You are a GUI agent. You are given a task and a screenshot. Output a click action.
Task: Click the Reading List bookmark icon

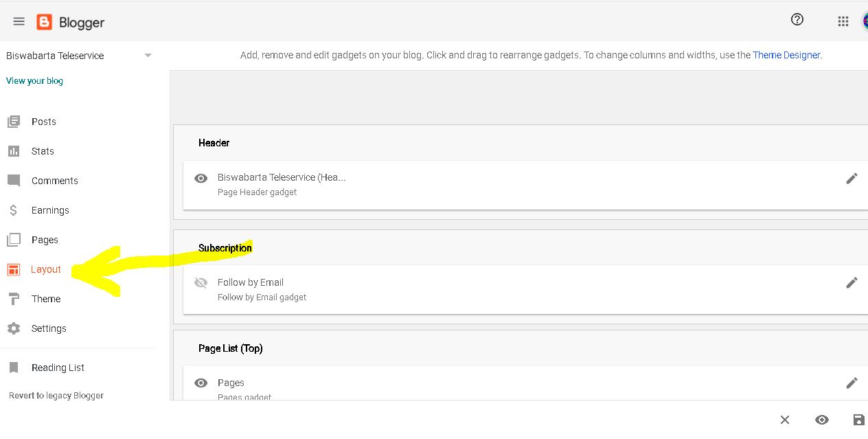[x=14, y=368]
